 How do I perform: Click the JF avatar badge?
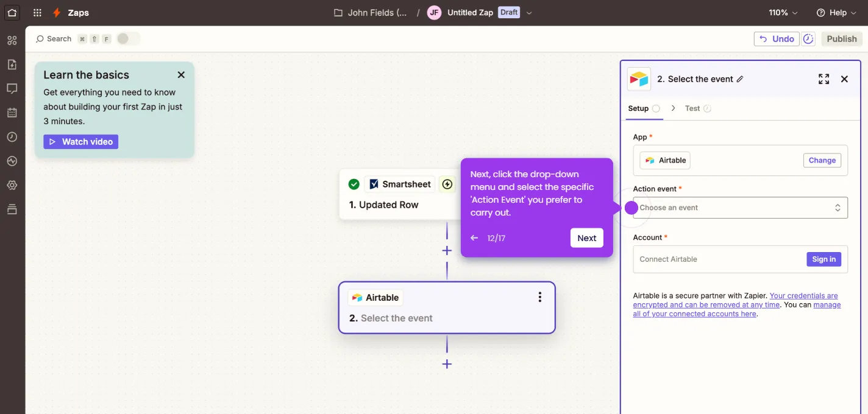click(434, 13)
